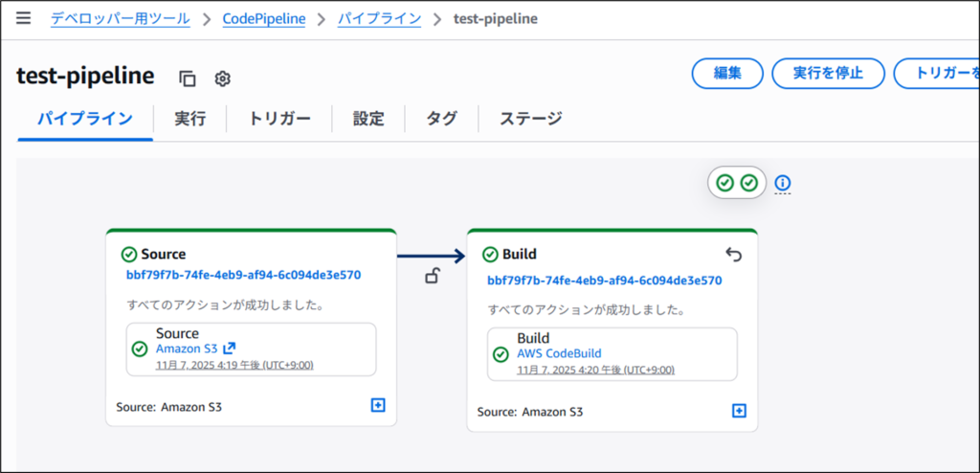Screen dimensions: 980x473
Task: Expand Source stage details plus icon
Action: (x=377, y=406)
